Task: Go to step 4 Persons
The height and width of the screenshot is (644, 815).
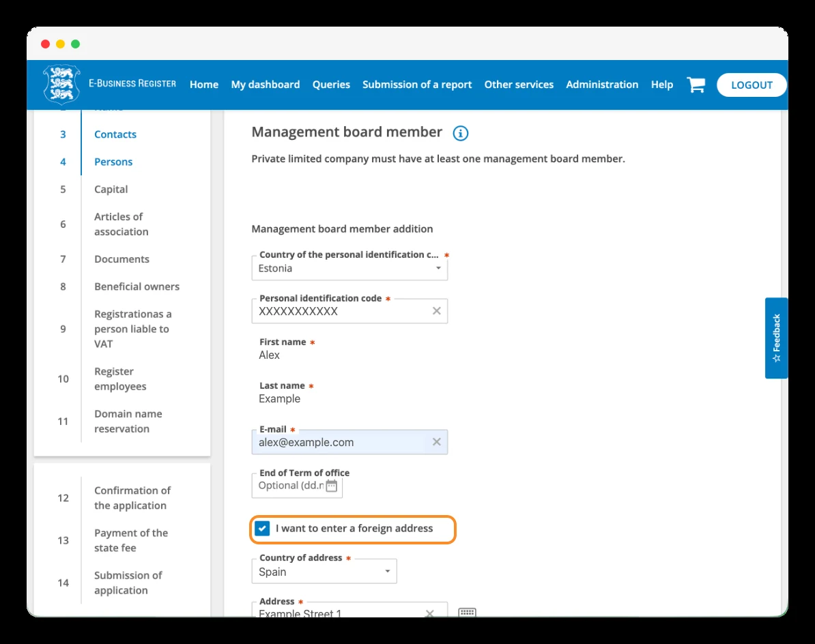Action: click(113, 162)
